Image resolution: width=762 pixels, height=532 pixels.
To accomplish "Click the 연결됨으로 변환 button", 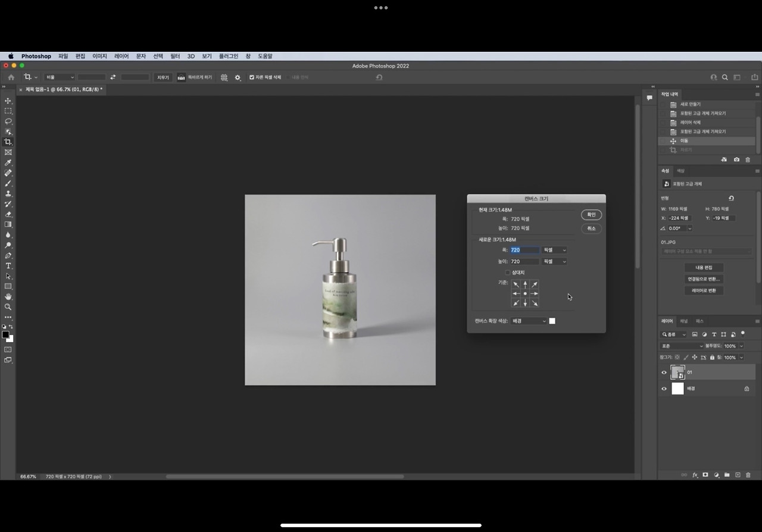I will [704, 279].
